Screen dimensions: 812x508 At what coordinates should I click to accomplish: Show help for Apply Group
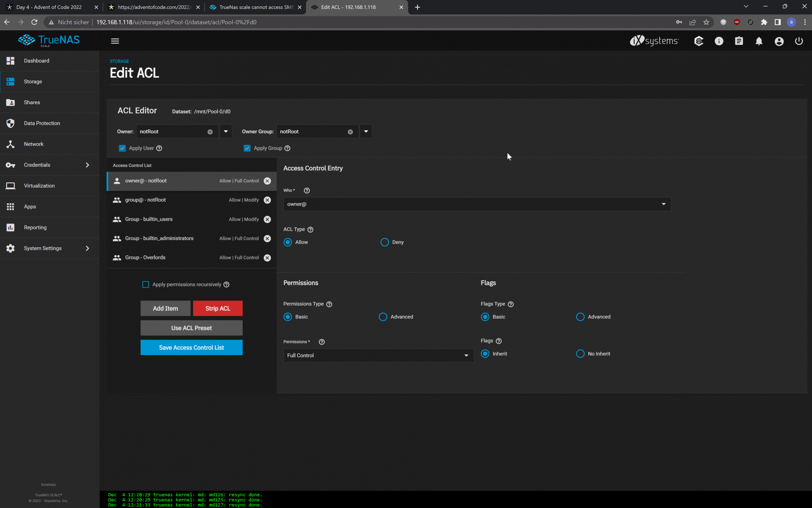287,148
